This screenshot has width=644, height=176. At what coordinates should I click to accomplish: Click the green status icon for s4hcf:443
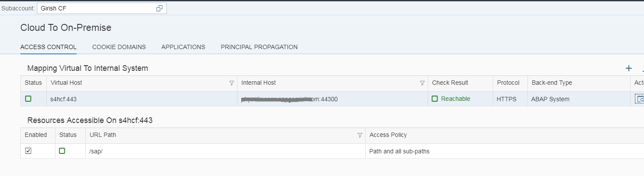28,99
